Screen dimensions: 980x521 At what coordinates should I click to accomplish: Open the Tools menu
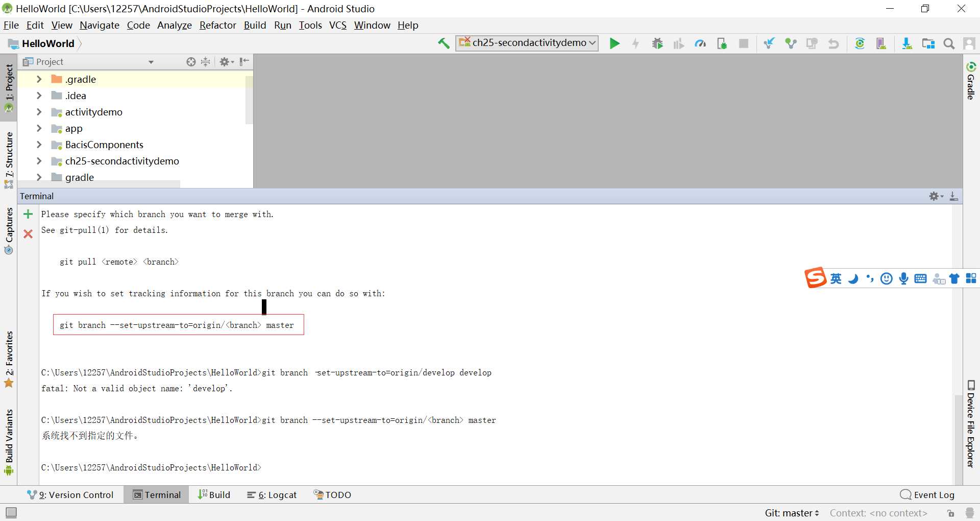pyautogui.click(x=310, y=25)
